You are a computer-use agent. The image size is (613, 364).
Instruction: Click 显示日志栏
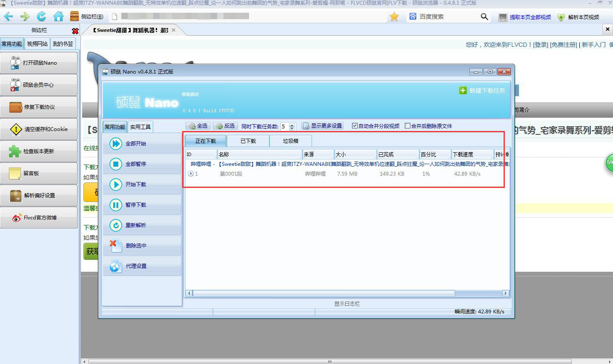347,304
